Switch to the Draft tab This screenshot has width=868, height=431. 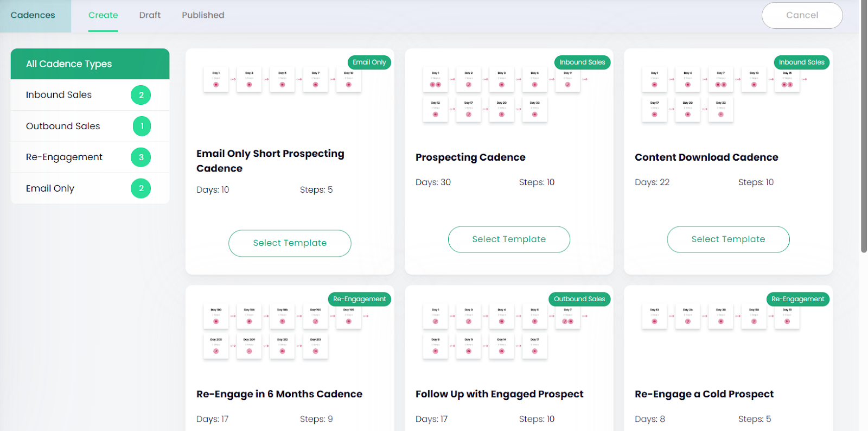click(150, 15)
